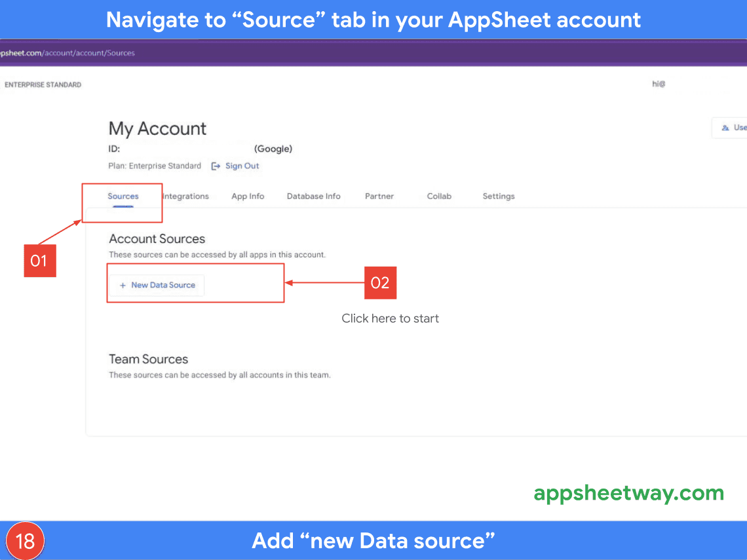Click the Sign Out link text
The width and height of the screenshot is (747, 560).
242,166
